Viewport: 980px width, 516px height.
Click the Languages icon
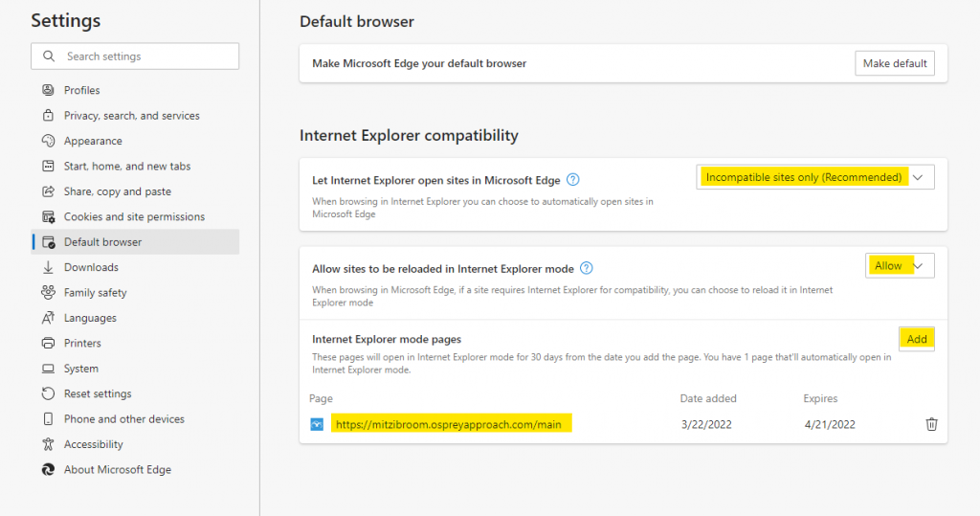(x=48, y=318)
